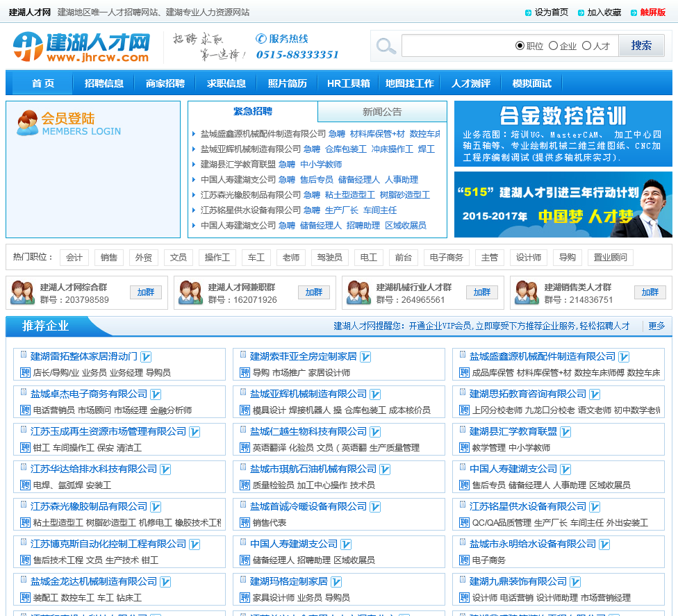Click VIP badge next to 盐城盛鑫源机械配件制造有限公司
The width and height of the screenshot is (678, 616).
[624, 357]
